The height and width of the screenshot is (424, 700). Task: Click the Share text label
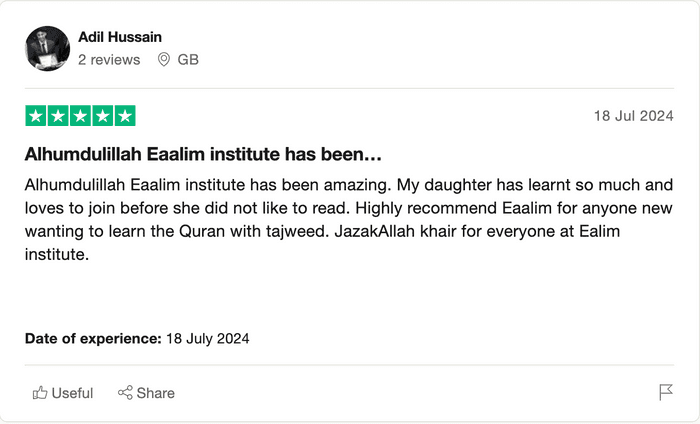click(156, 393)
